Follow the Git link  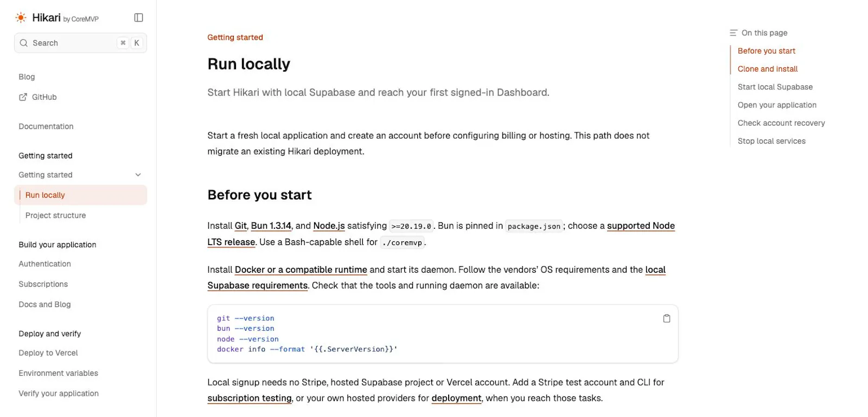click(241, 226)
